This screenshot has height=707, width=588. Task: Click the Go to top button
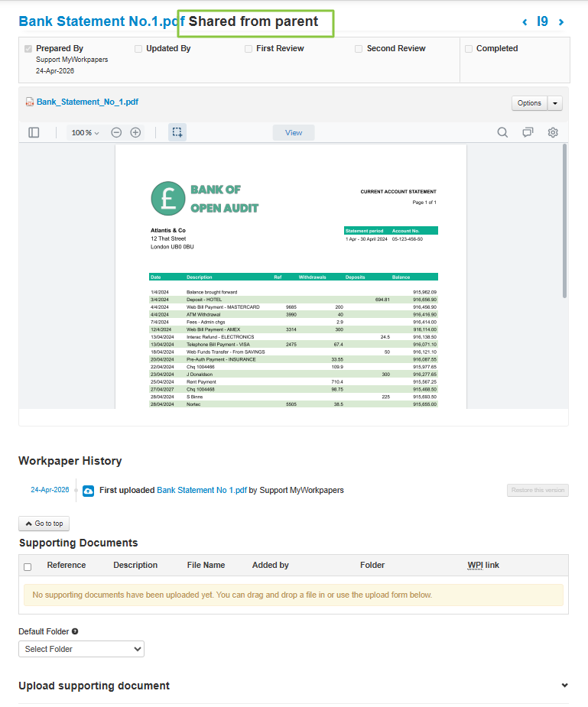pos(44,524)
